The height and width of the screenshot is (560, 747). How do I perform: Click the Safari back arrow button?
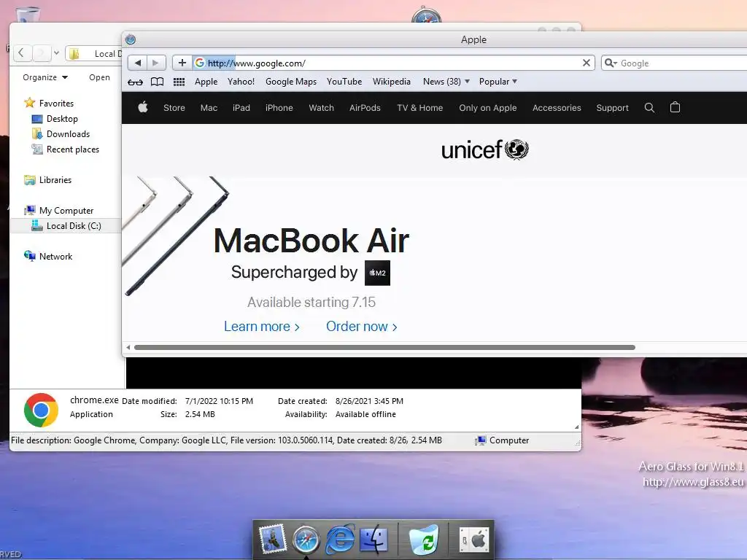[x=138, y=63]
